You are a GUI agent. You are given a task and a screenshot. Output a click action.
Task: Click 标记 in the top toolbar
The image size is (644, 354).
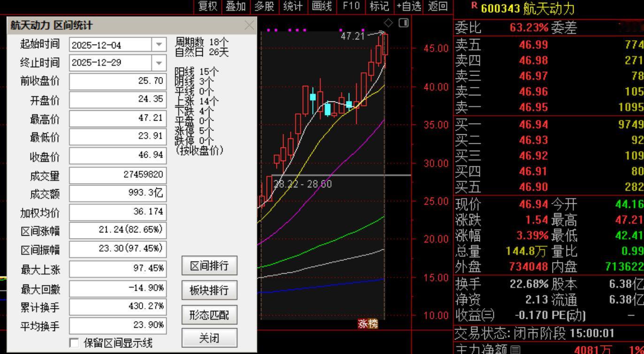click(379, 6)
